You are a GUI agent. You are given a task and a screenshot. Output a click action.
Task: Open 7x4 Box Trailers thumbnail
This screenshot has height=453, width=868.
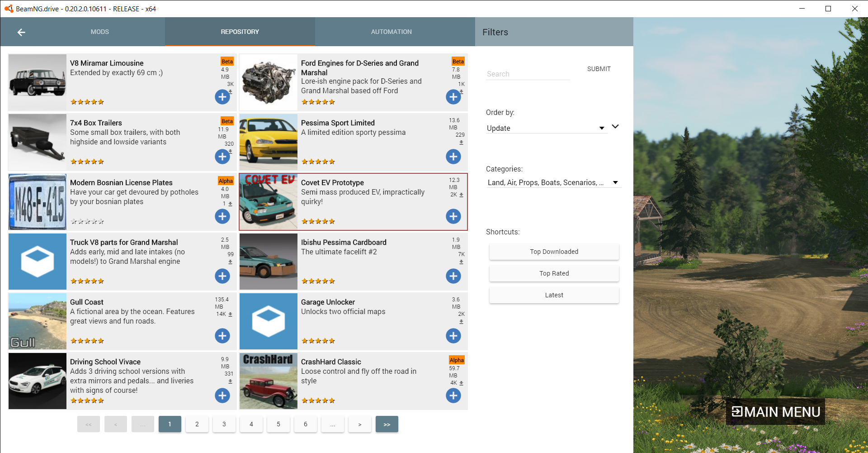(38, 142)
